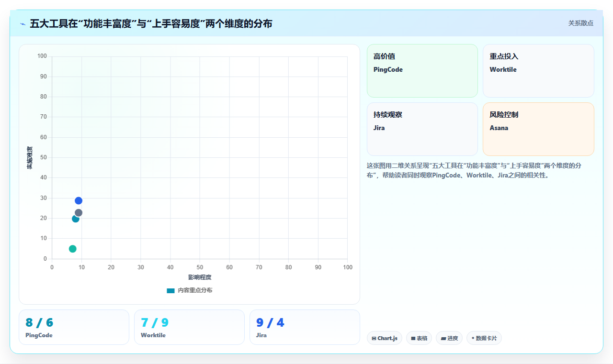Open the 重点投入 Worktile quadrant card
Viewport: 613px width, 364px height.
pos(538,71)
